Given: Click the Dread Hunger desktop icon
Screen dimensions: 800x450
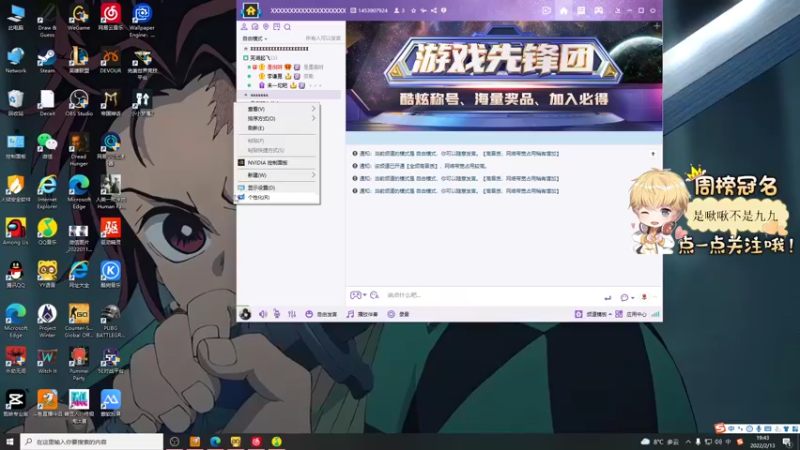Looking at the screenshot, I should click(x=79, y=150).
